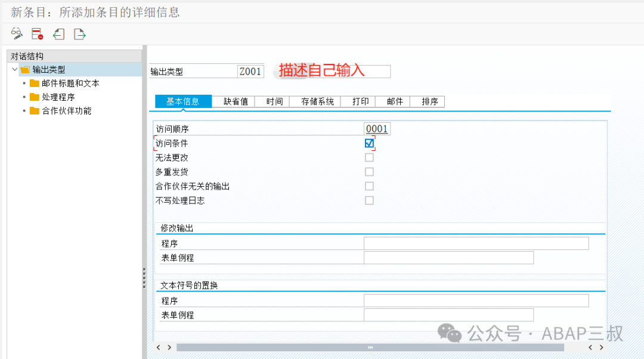Click the horizontal scrollbar thumb

pos(370,348)
